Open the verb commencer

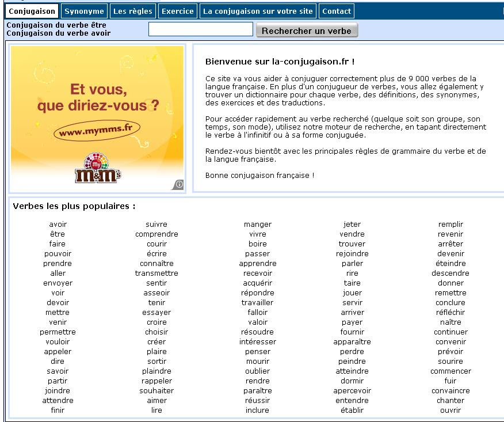(450, 371)
